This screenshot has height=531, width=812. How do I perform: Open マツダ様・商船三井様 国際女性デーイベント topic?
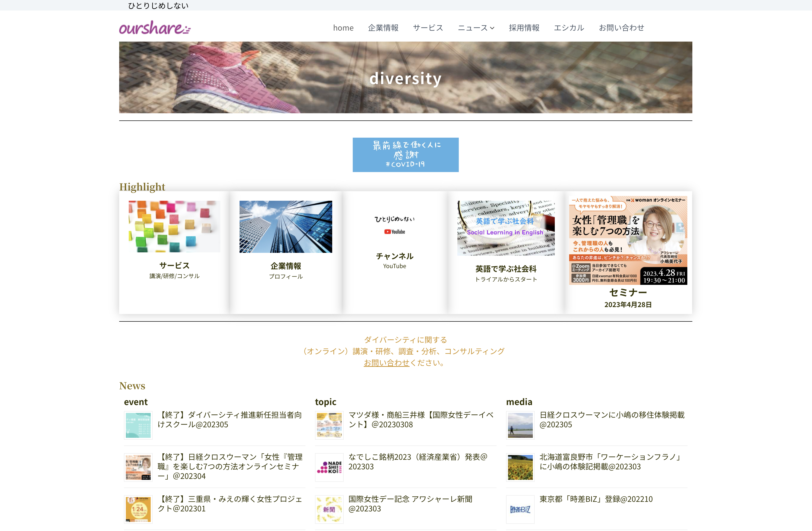pos(421,420)
